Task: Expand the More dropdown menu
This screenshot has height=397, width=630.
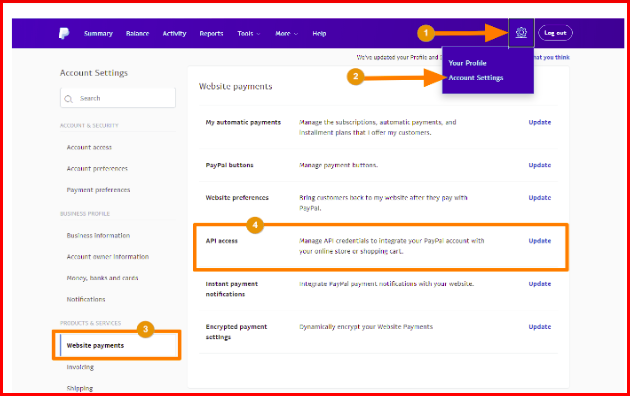Action: pyautogui.click(x=286, y=33)
